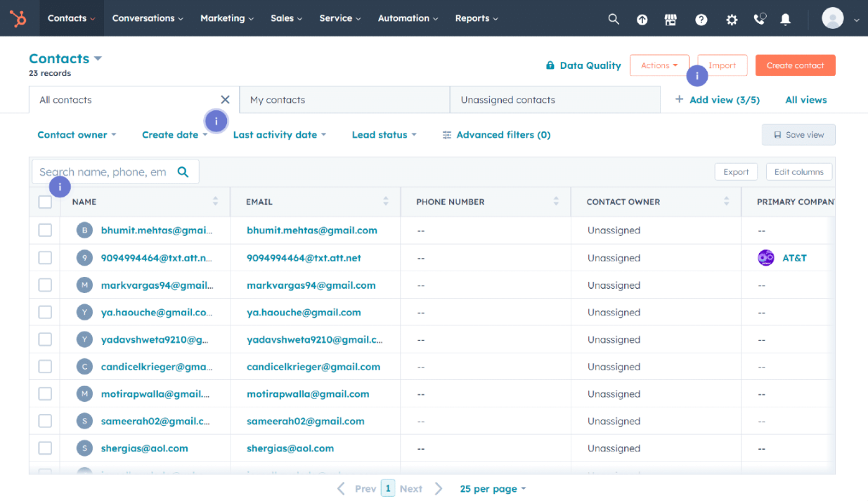This screenshot has width=868, height=501.
Task: Open the Help question mark icon
Action: point(701,20)
